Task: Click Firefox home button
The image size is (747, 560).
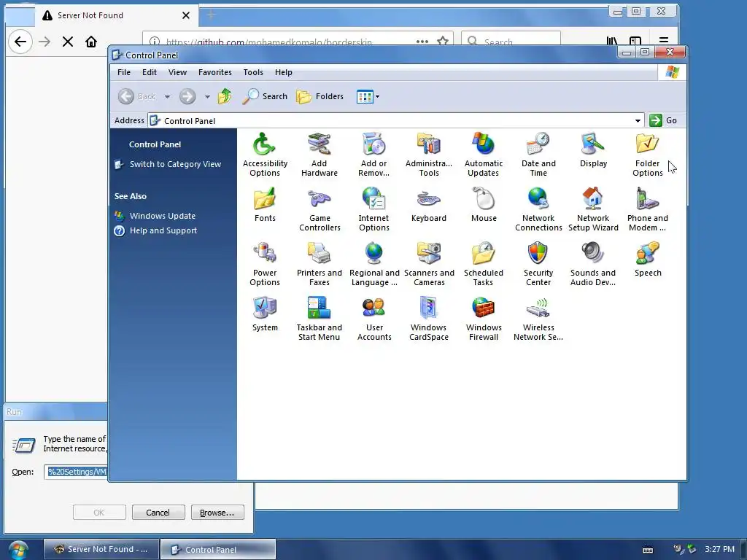Action: (x=91, y=42)
